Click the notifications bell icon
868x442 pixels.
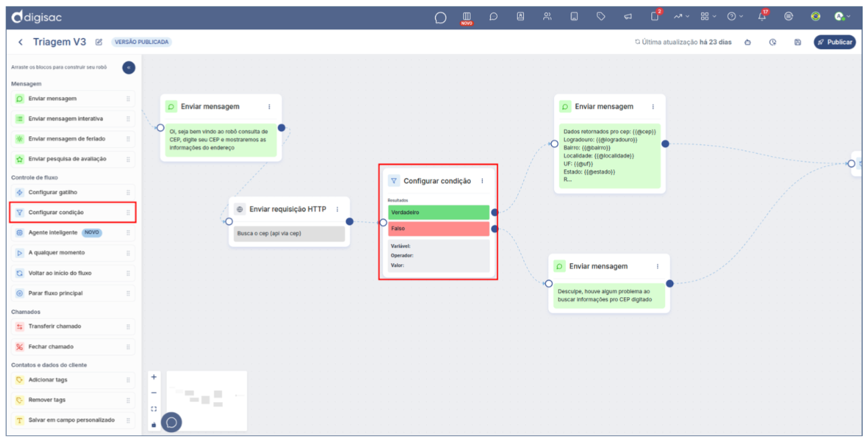(x=762, y=17)
